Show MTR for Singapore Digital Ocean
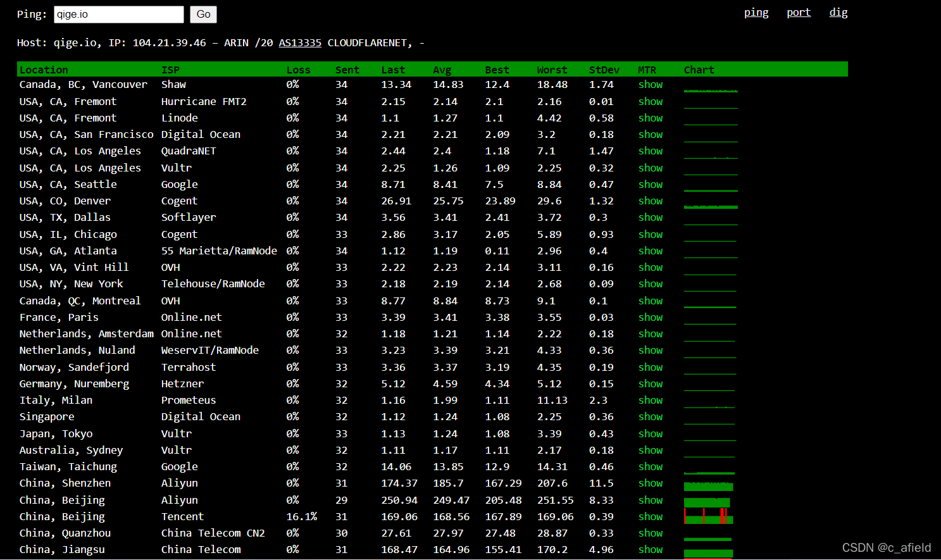 point(651,416)
